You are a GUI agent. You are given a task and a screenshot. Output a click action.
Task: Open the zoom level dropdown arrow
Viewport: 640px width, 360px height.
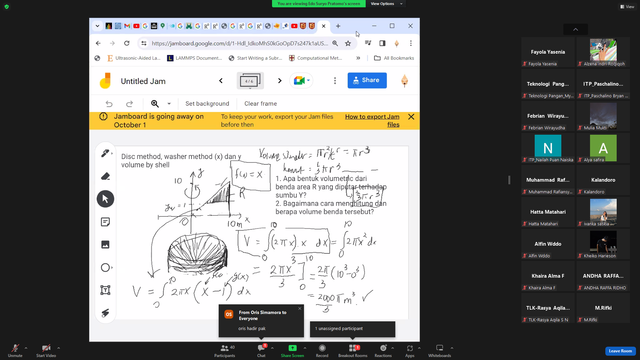pos(169,104)
